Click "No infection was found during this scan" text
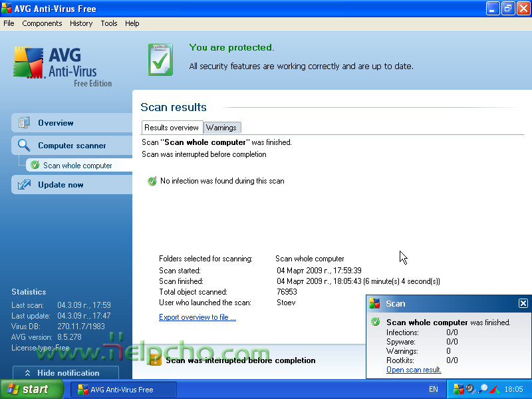Image resolution: width=532 pixels, height=399 pixels. pos(222,181)
